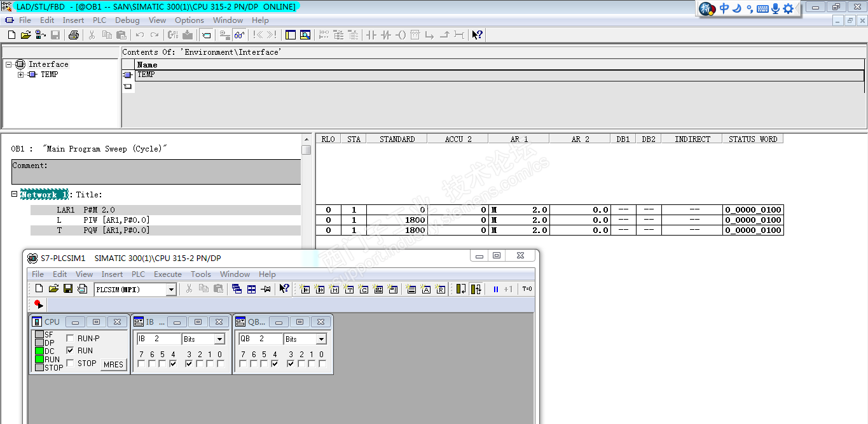This screenshot has width=868, height=424.
Task: Open the Bits format dropdown for QB 2
Action: pyautogui.click(x=321, y=339)
